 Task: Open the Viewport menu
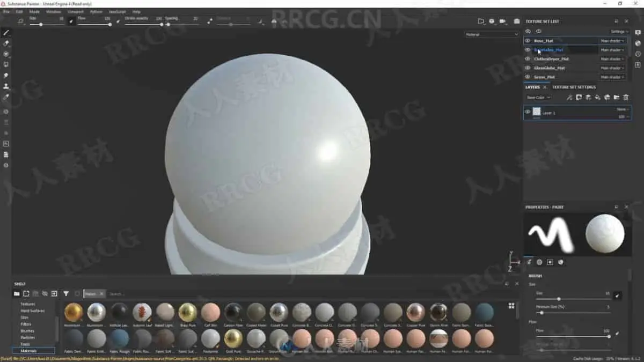click(x=76, y=11)
